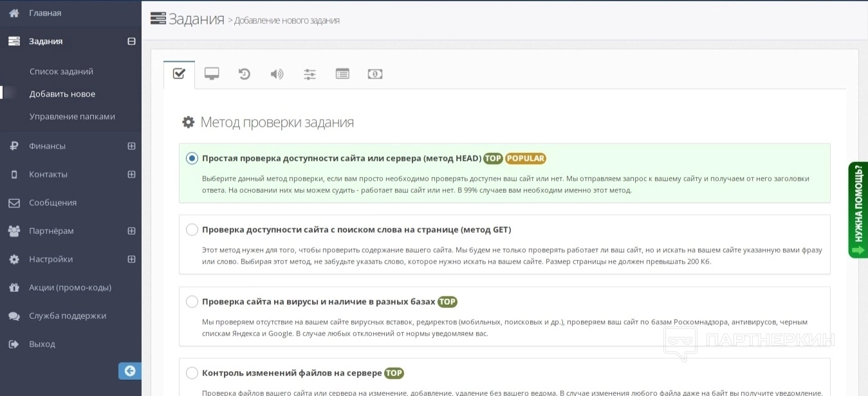Click the home icon beside Главная
Image resolution: width=868 pixels, height=396 pixels.
[14, 13]
